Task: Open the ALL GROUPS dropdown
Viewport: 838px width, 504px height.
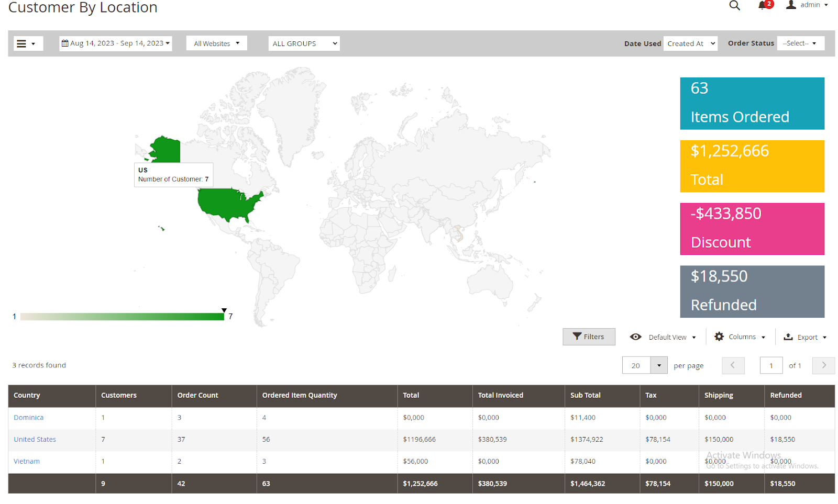Action: (304, 44)
